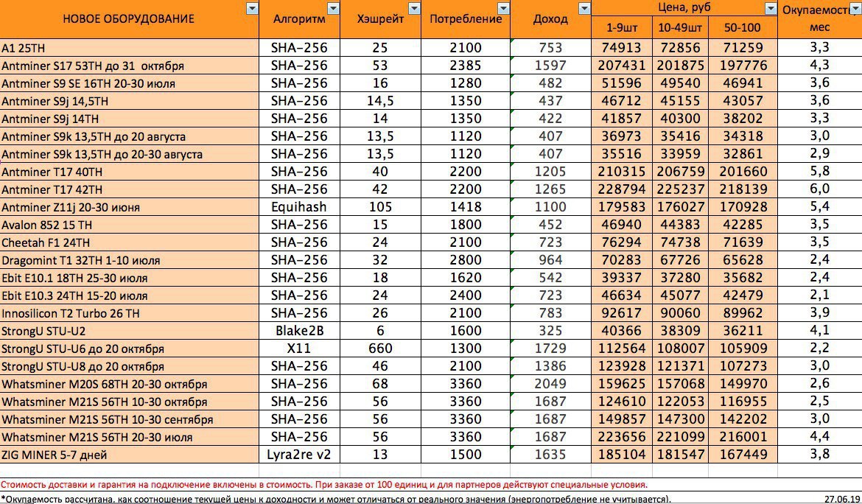Open filter dropdown for Алгоритм column
The image size is (862, 504).
tap(333, 8)
